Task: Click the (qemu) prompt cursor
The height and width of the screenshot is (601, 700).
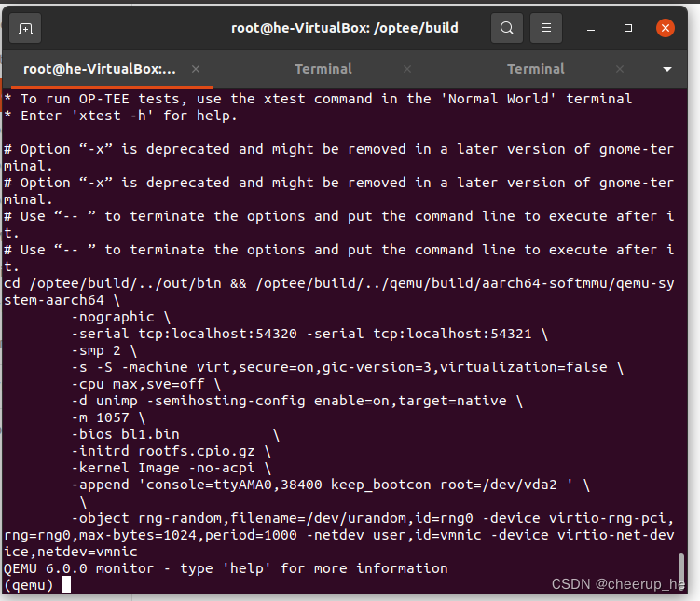Action: click(x=66, y=584)
